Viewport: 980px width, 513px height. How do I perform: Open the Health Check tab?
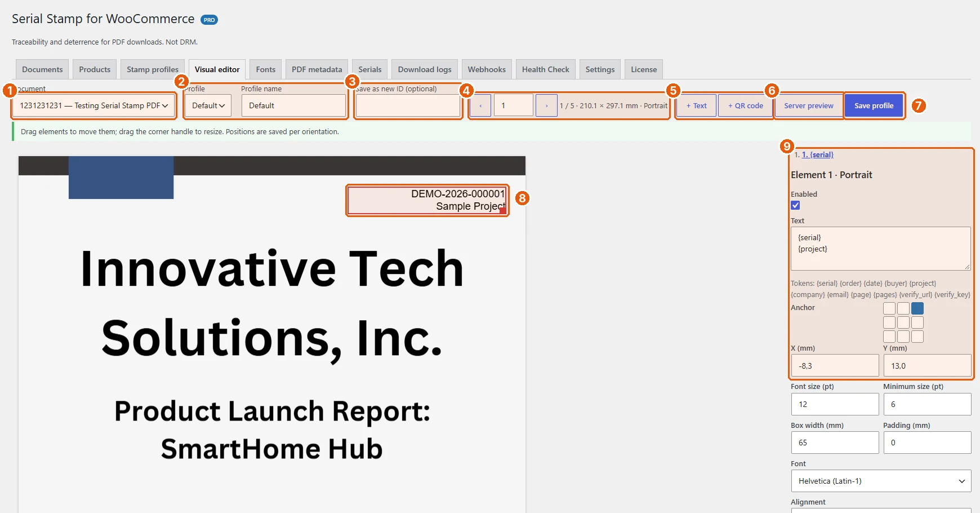pos(545,69)
